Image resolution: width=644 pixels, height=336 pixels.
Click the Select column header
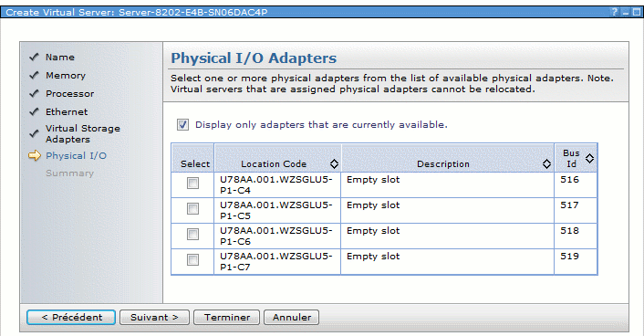click(x=195, y=164)
